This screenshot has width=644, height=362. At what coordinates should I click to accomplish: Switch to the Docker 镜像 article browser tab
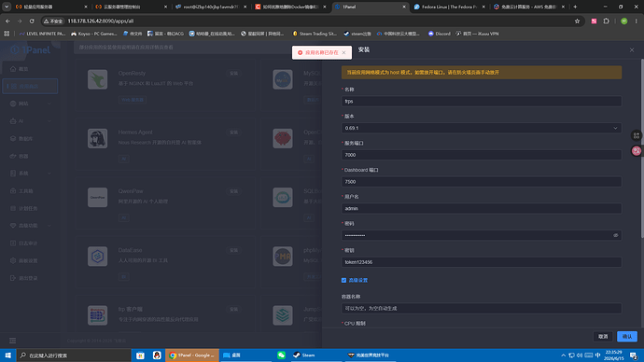(290, 7)
